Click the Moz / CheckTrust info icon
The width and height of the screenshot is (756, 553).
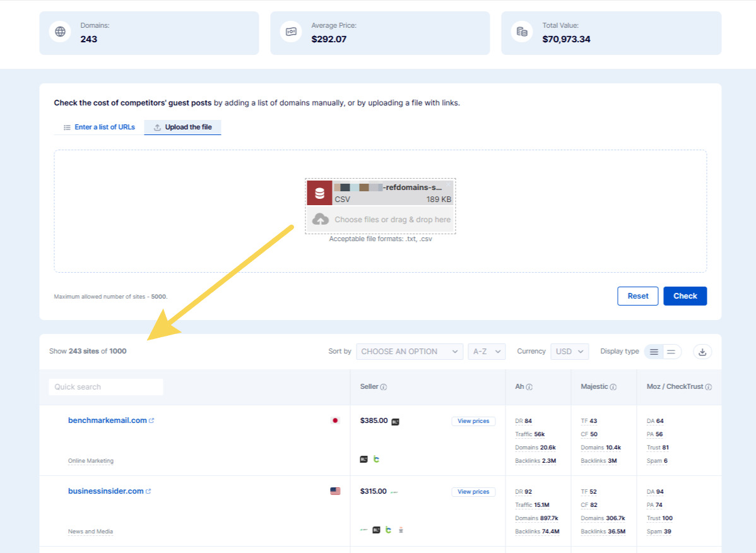pyautogui.click(x=709, y=386)
